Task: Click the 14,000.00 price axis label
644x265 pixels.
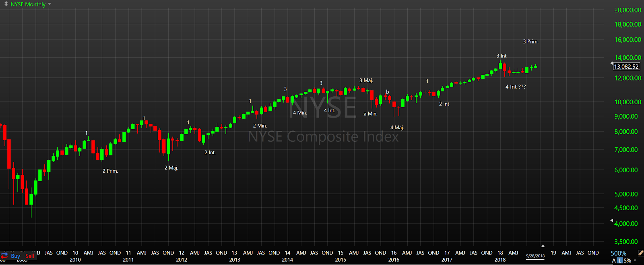Action: [x=627, y=58]
